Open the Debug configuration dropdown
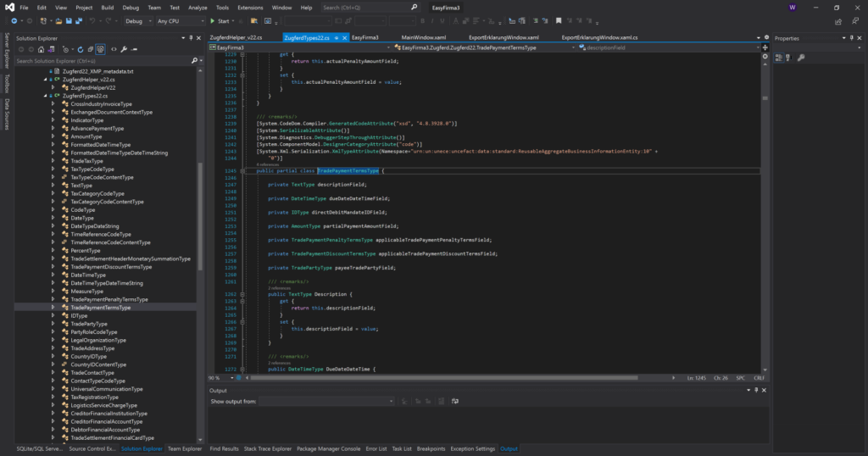 point(138,21)
